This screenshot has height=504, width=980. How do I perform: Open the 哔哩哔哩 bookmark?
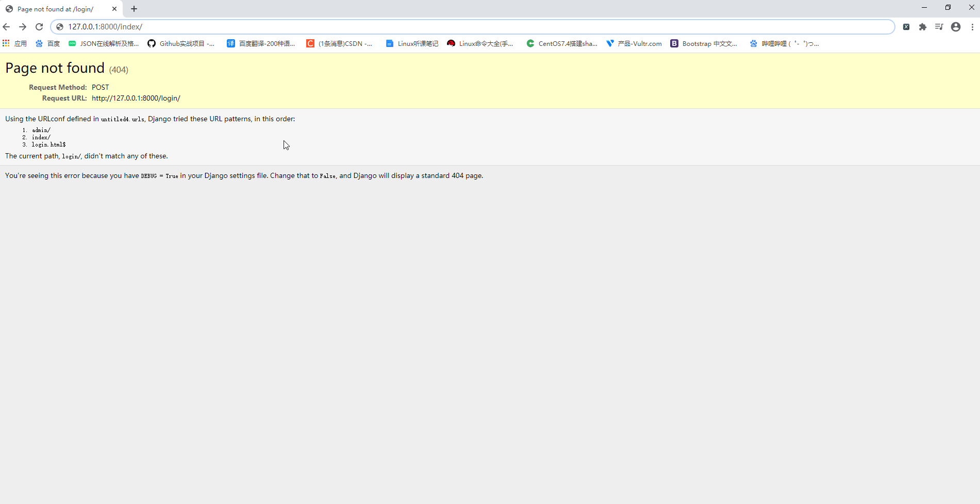784,43
